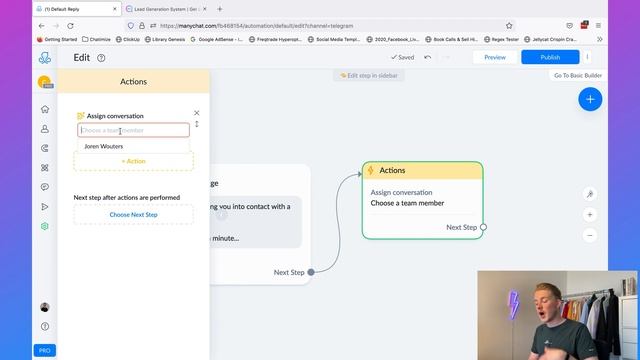Open Contacts from the sidebar
Image resolution: width=640 pixels, height=360 pixels.
point(45,129)
